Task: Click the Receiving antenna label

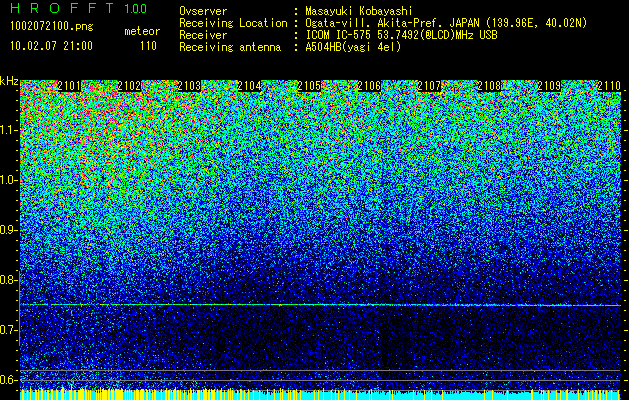Action: tap(230, 47)
